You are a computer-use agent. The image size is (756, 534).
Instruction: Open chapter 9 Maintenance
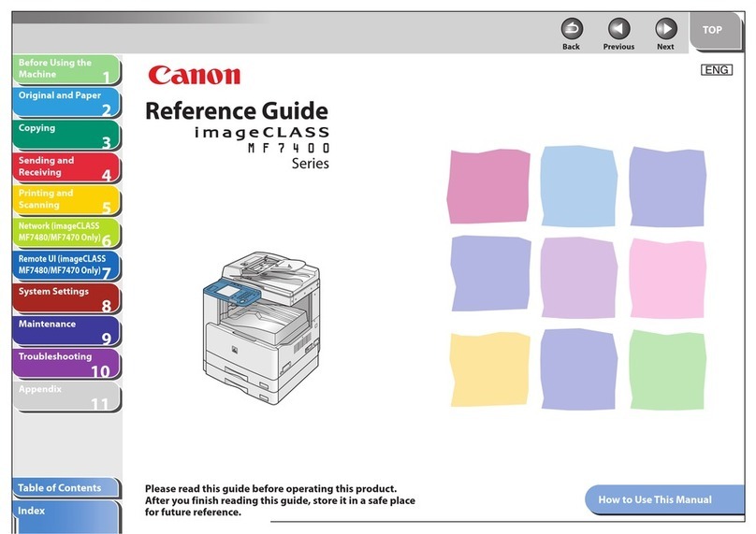tap(66, 331)
